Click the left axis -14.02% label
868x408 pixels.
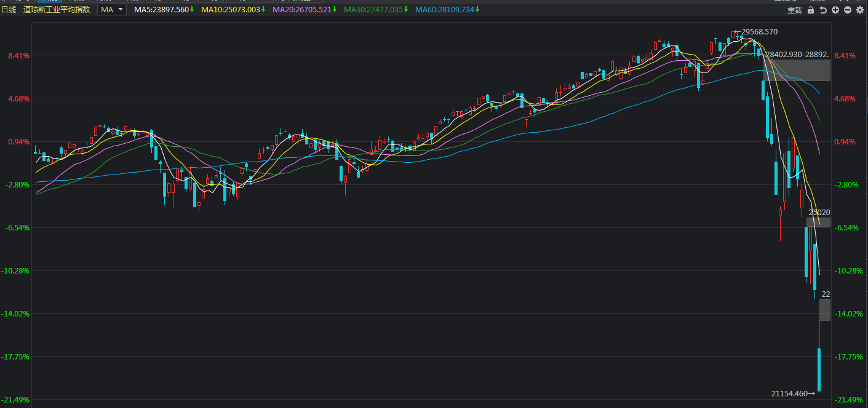[15, 314]
